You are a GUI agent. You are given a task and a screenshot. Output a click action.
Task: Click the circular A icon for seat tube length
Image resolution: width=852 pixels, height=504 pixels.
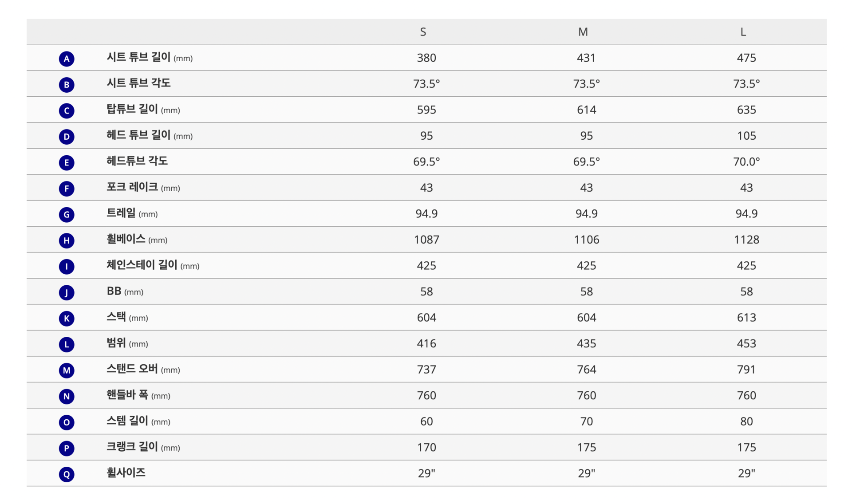(x=67, y=59)
